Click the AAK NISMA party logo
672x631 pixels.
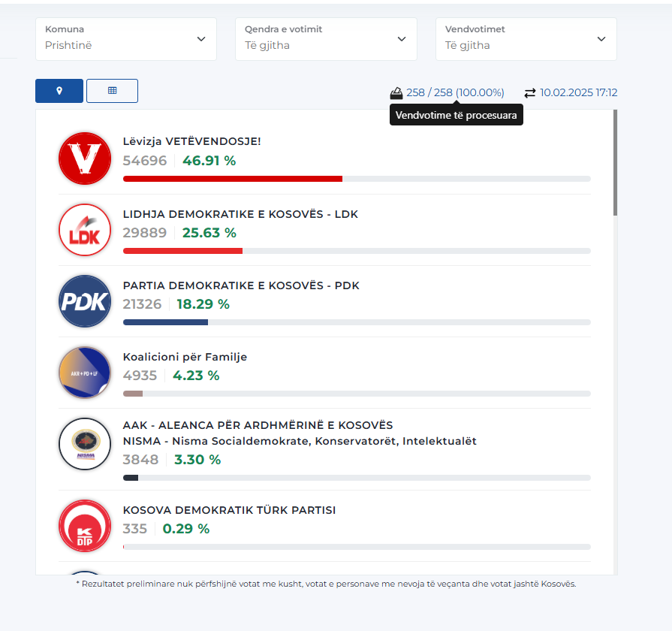[x=85, y=444]
